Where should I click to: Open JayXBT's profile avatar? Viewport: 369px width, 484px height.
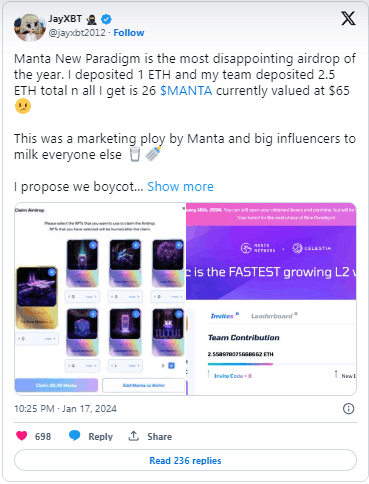click(x=30, y=27)
